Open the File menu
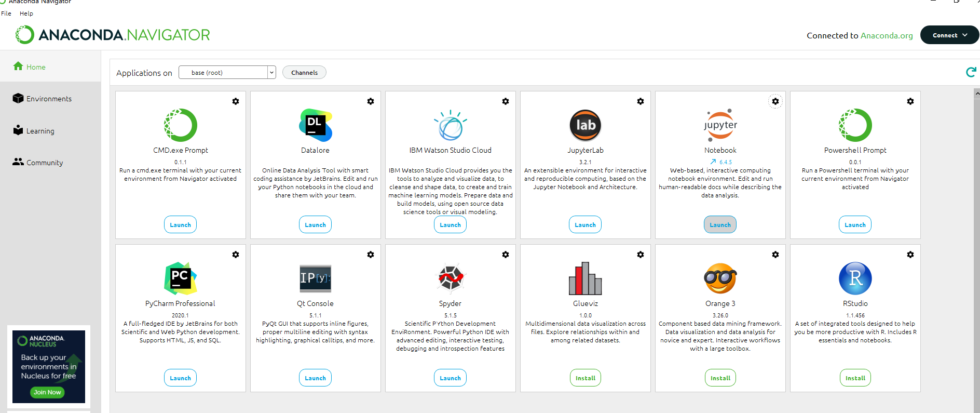The width and height of the screenshot is (980, 413). pos(6,14)
